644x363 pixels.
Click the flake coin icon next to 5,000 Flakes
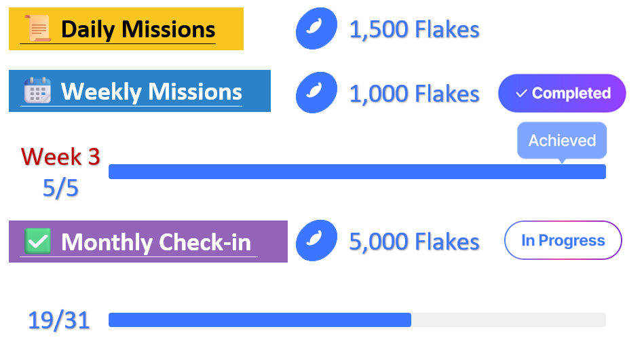point(316,240)
